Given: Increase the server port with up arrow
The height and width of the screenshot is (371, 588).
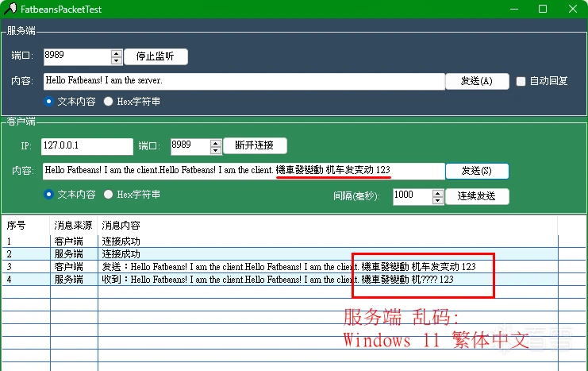Looking at the screenshot, I should pos(117,53).
